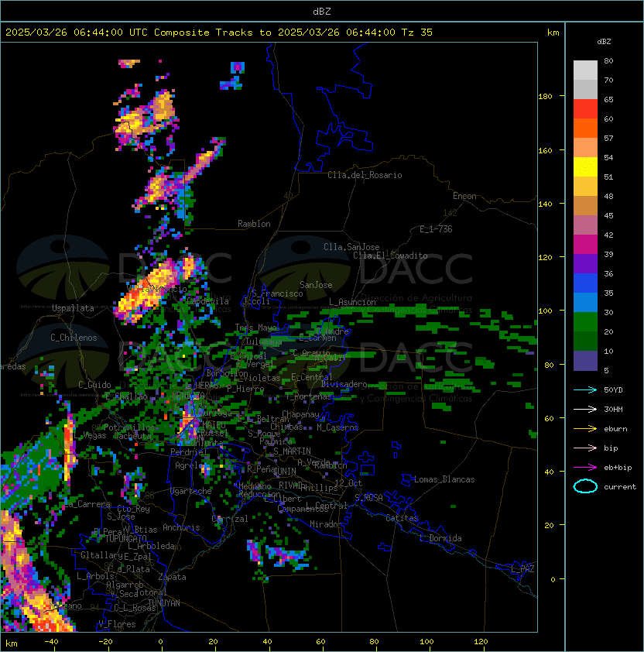This screenshot has height=652, width=644.
Task: Click the magenta eb+bip arrow legend icon
Action: click(585, 468)
